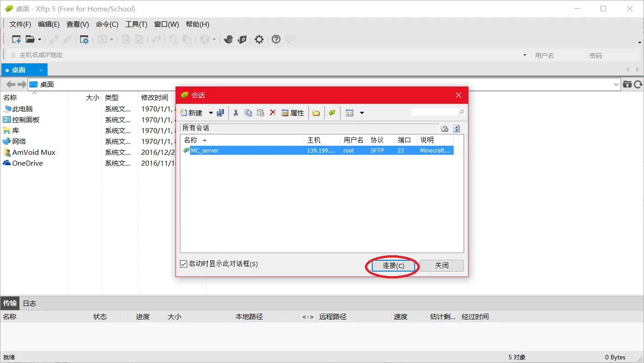Select OneDrive in the file list
Image resolution: width=644 pixels, height=363 pixels.
tap(23, 163)
